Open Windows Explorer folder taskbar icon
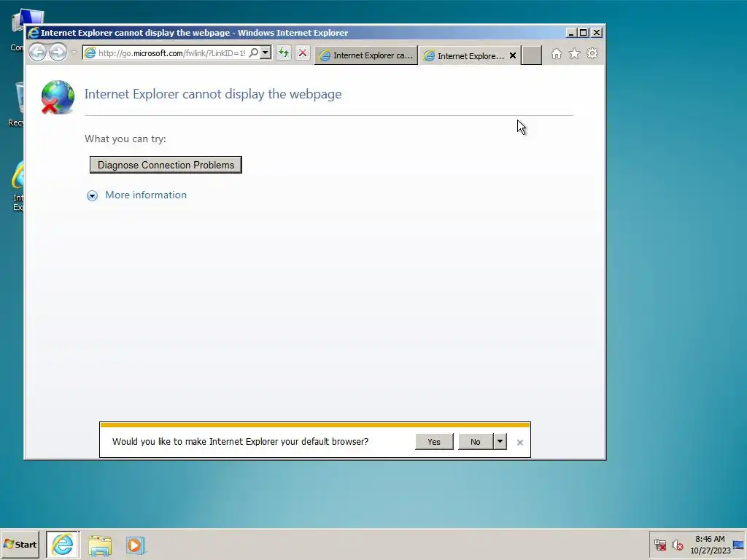Screen dimensions: 747x560 [x=99, y=545]
